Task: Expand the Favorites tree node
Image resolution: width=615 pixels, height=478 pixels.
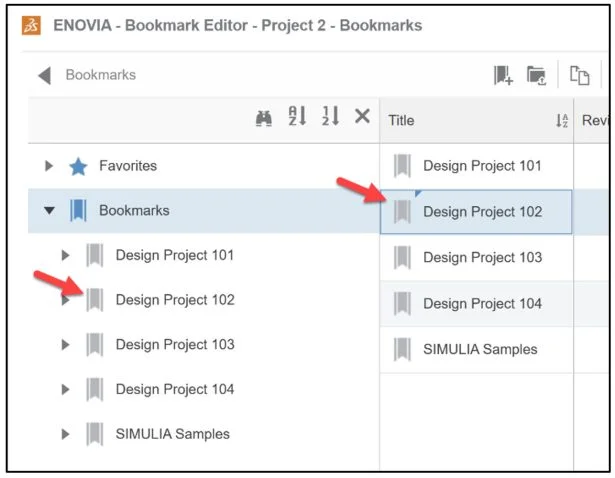Action: (49, 166)
